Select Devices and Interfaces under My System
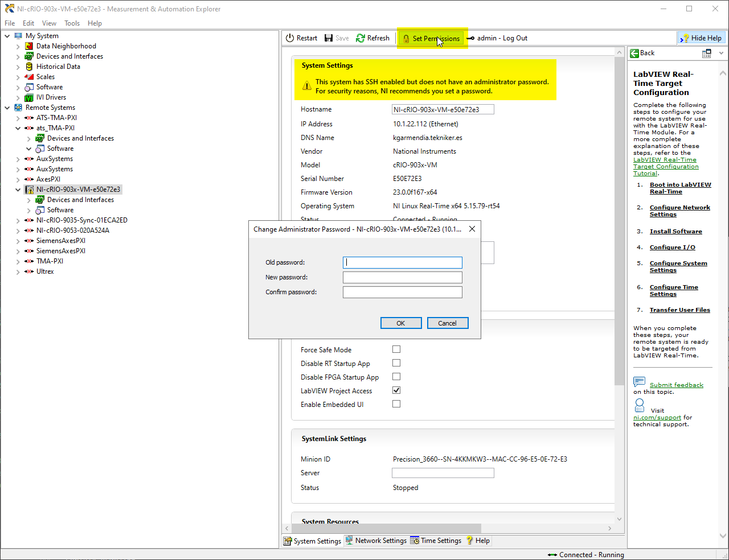The image size is (729, 560). click(x=69, y=56)
